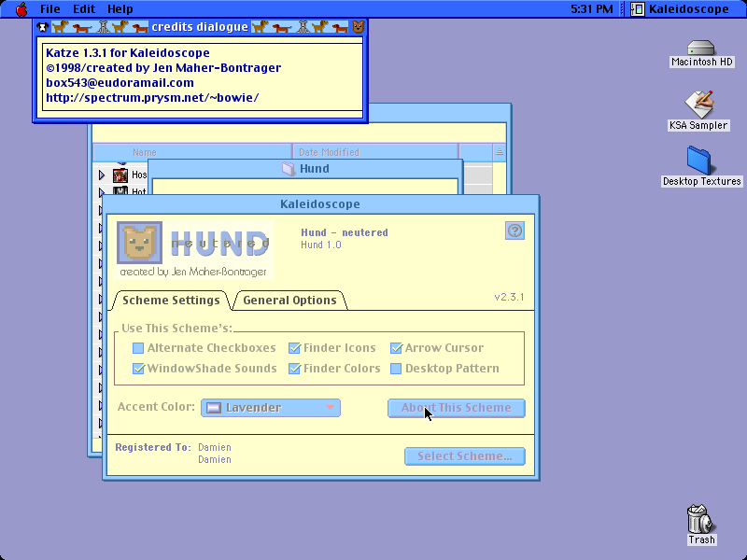Switch to the Scheme Settings tab
This screenshot has height=560, width=747.
tap(171, 301)
